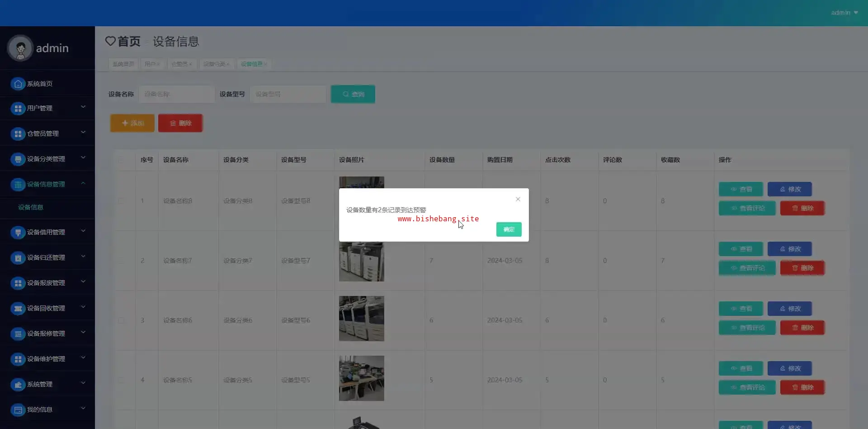Click 删除 for row 设备名称6

[802, 328]
